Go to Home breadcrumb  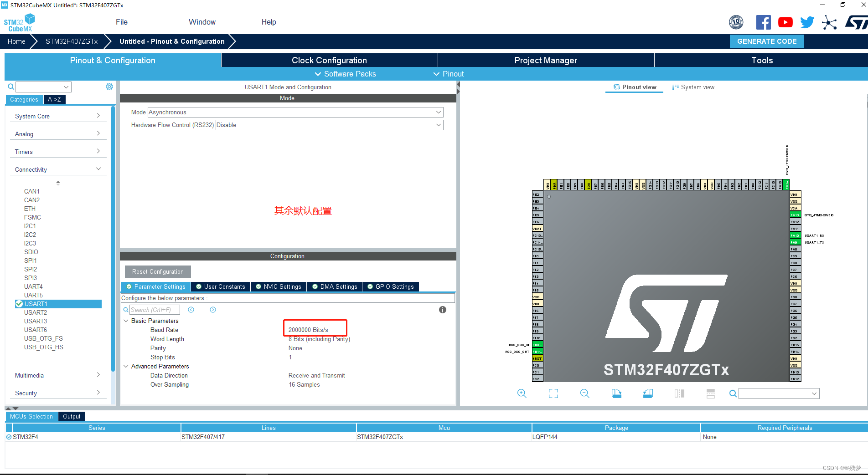coord(16,41)
